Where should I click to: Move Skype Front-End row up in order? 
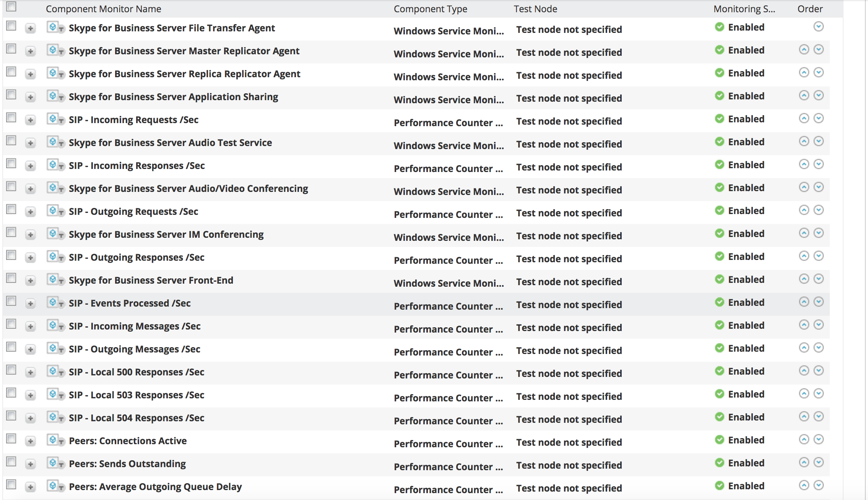pyautogui.click(x=804, y=279)
